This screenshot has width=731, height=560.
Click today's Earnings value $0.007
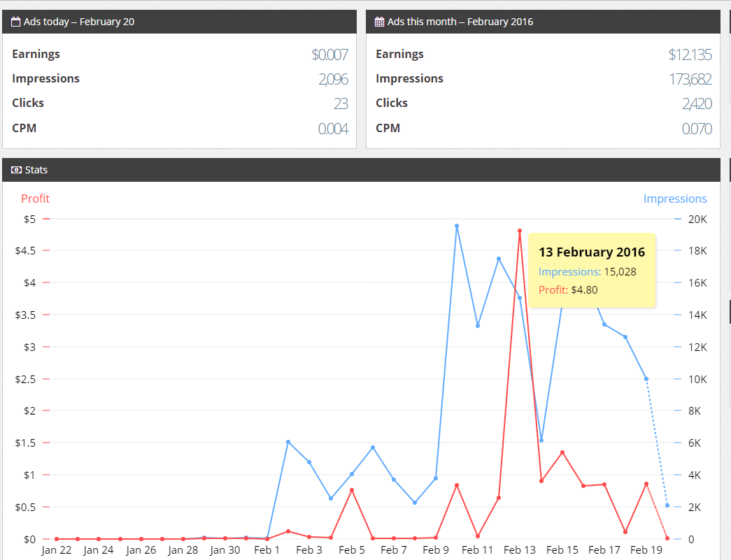tap(329, 55)
